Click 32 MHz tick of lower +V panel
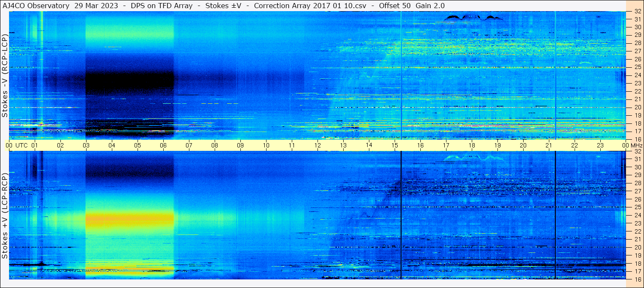The width and height of the screenshot is (644, 288). pos(637,151)
